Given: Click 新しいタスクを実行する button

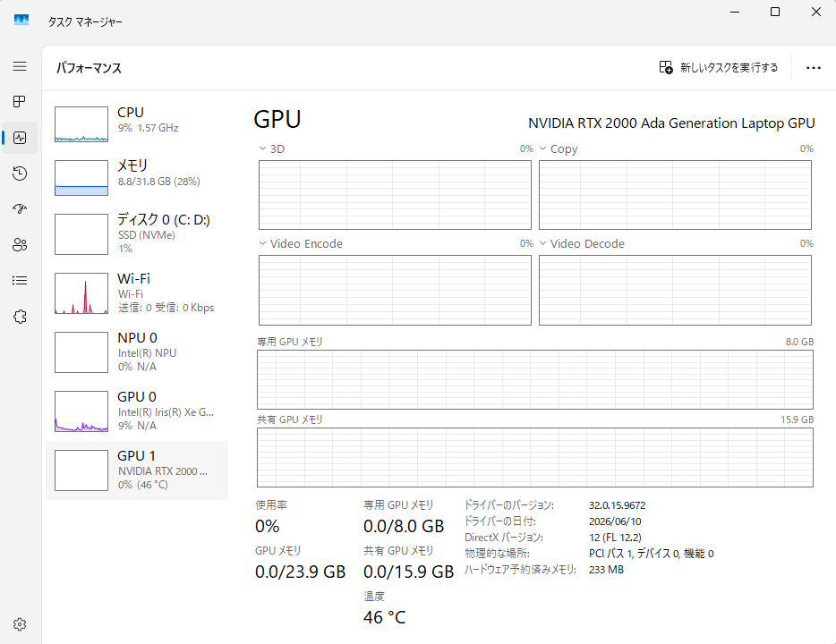Looking at the screenshot, I should (719, 67).
